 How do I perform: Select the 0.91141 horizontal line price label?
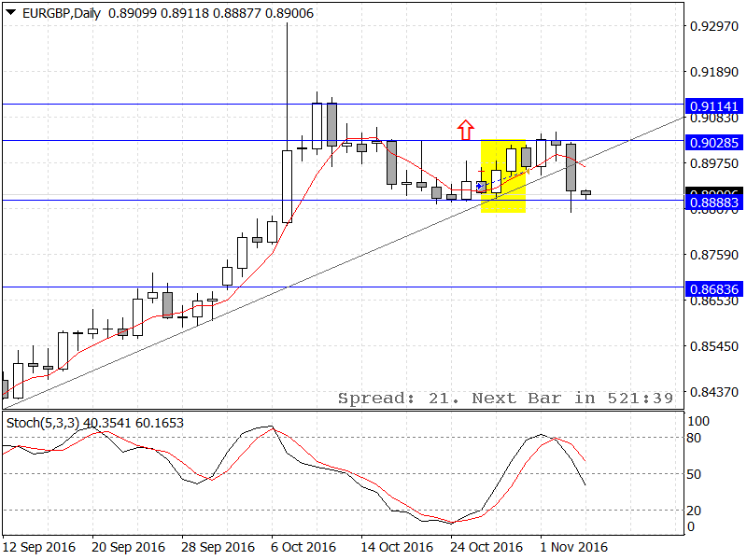713,106
